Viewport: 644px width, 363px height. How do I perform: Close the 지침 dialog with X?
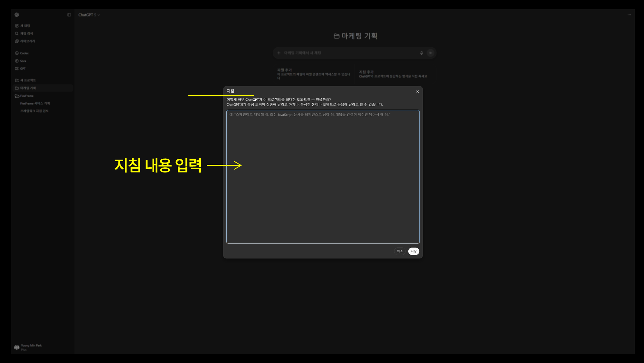(418, 92)
